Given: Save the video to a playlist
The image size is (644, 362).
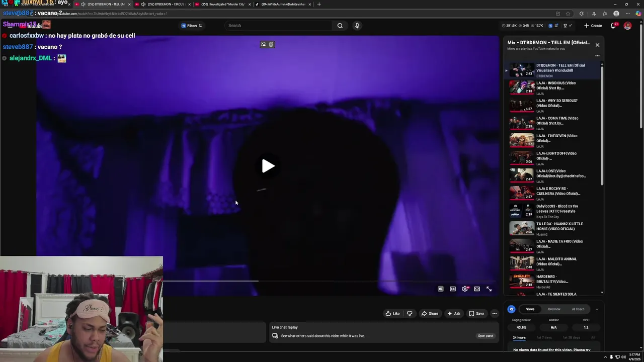Looking at the screenshot, I should coord(476,313).
